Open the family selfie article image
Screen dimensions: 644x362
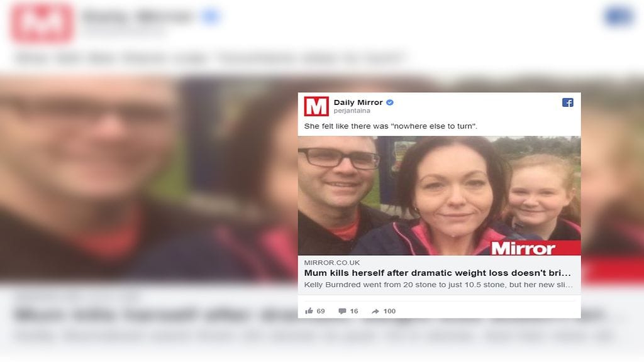coord(440,195)
